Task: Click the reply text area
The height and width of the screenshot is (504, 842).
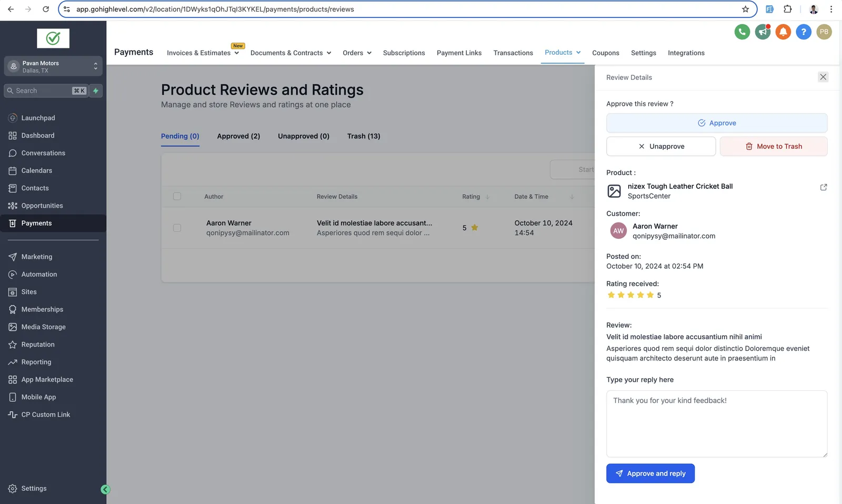Action: point(717,424)
